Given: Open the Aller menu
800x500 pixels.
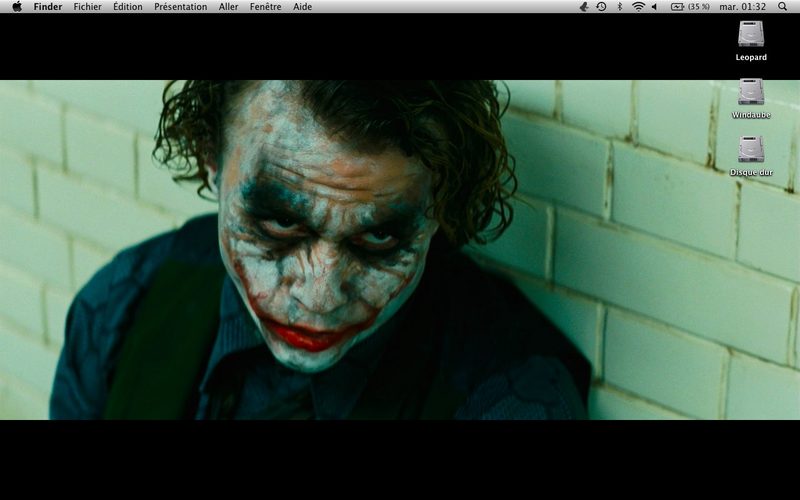Looking at the screenshot, I should (x=228, y=7).
